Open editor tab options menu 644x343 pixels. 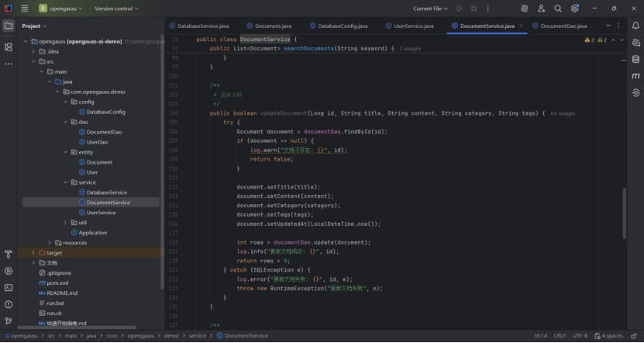tap(619, 26)
